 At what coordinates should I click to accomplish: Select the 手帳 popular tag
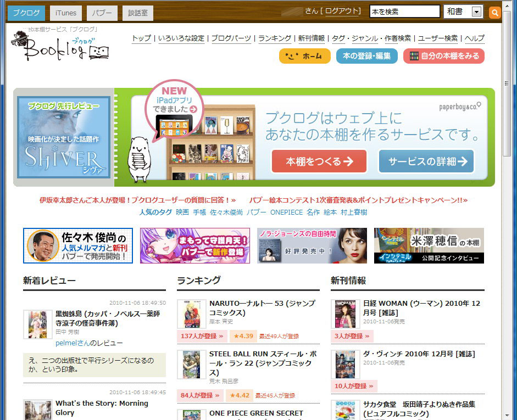[199, 212]
